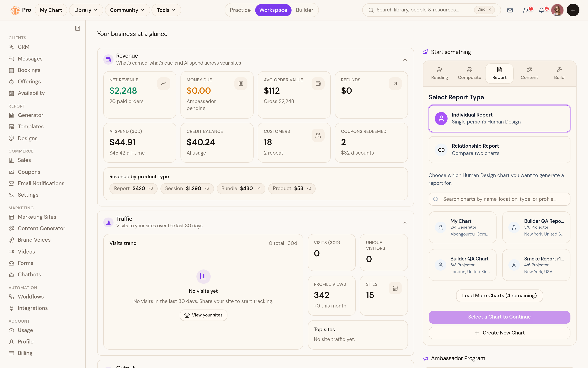Switch to Builder mode
This screenshot has height=368, width=588.
(x=304, y=10)
